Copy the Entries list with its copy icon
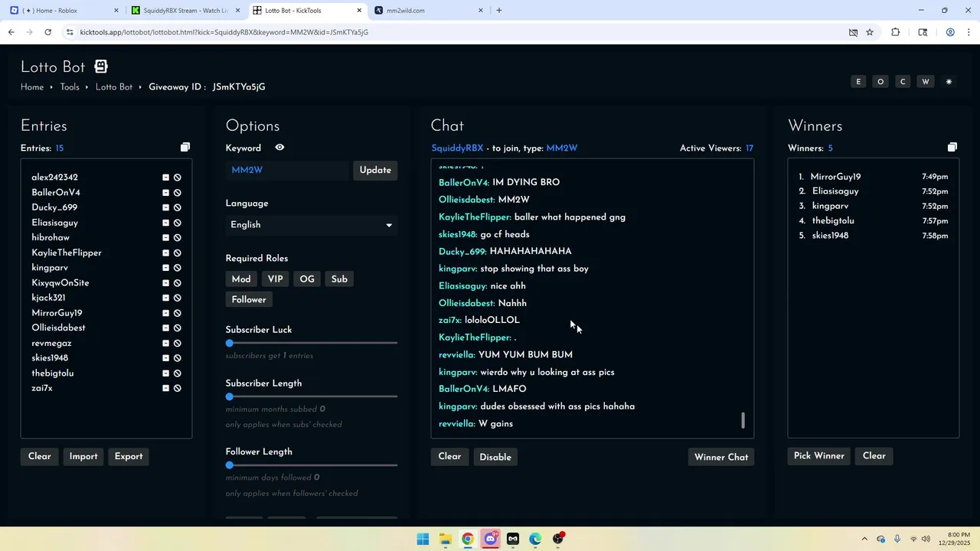Screen dimensions: 980x551 [185, 147]
